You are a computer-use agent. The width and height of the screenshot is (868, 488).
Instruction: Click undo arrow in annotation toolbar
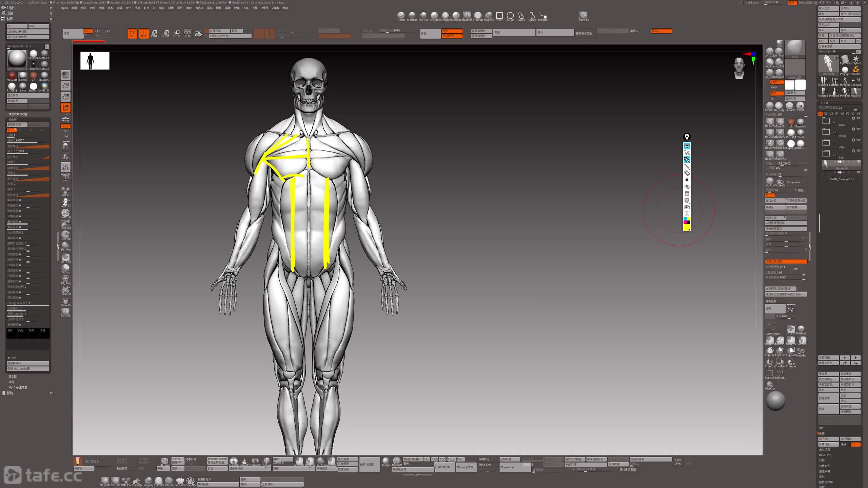687,187
